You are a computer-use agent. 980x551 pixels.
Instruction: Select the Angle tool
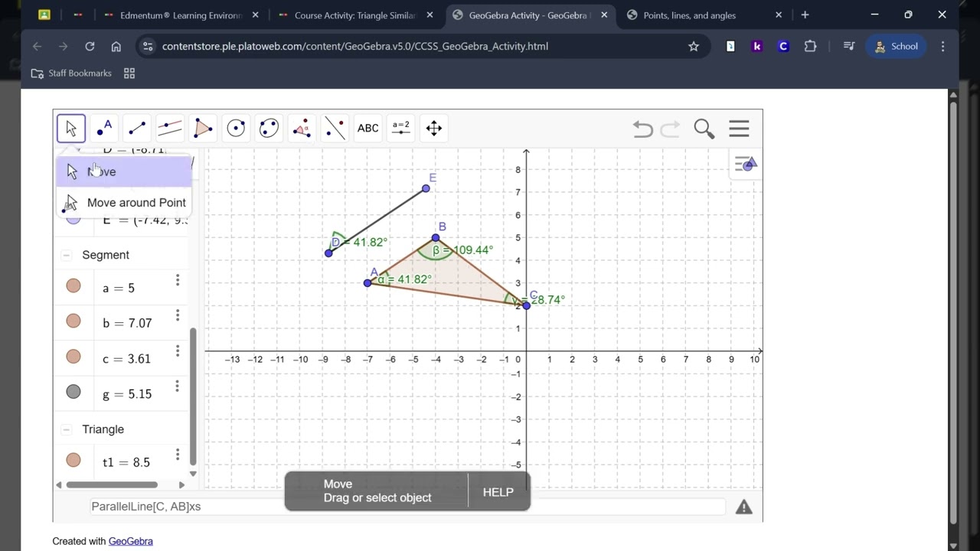tap(302, 129)
